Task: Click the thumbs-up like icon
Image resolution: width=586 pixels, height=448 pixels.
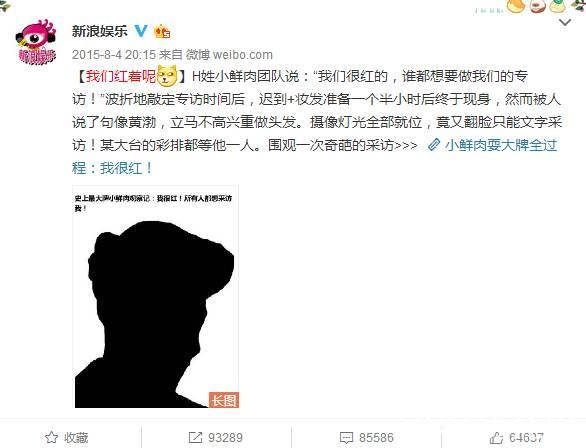Action: (496, 438)
